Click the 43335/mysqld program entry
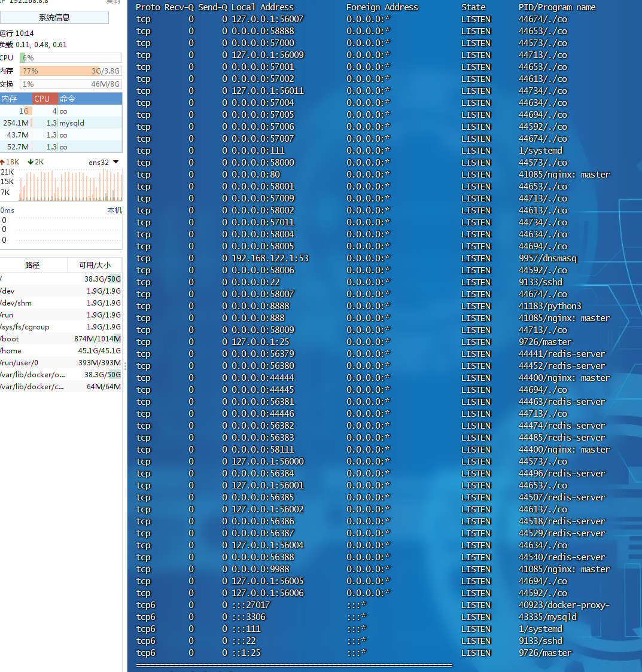The width and height of the screenshot is (642, 672). (548, 618)
